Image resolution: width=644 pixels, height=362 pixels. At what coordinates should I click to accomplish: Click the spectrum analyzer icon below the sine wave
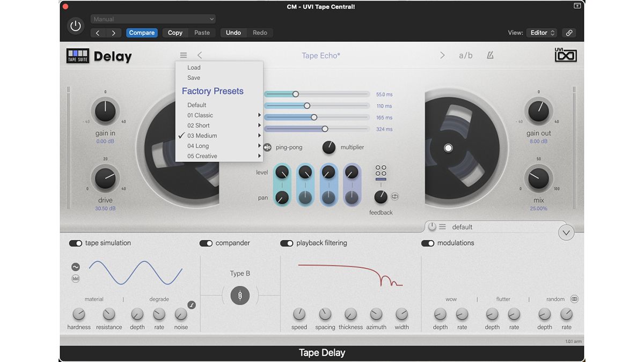coord(75,278)
